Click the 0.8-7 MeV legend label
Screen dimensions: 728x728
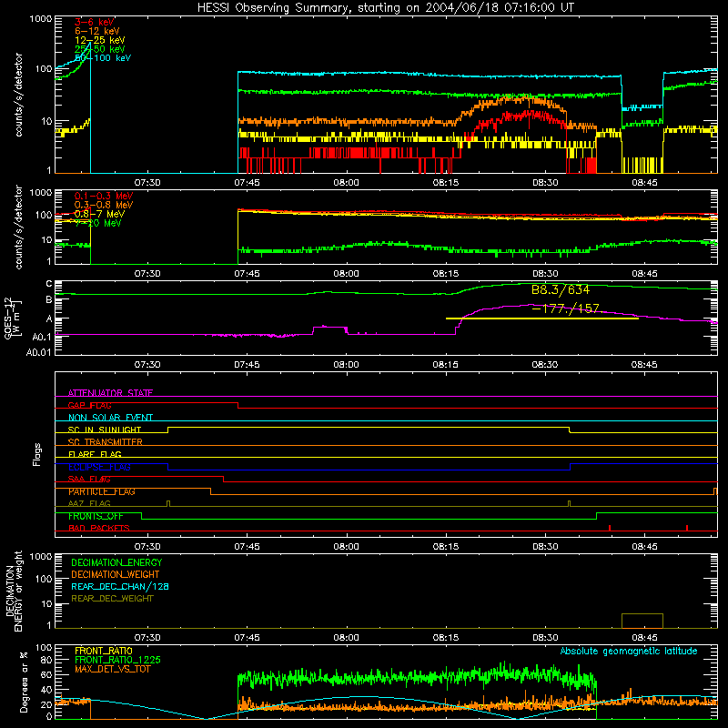(99, 215)
